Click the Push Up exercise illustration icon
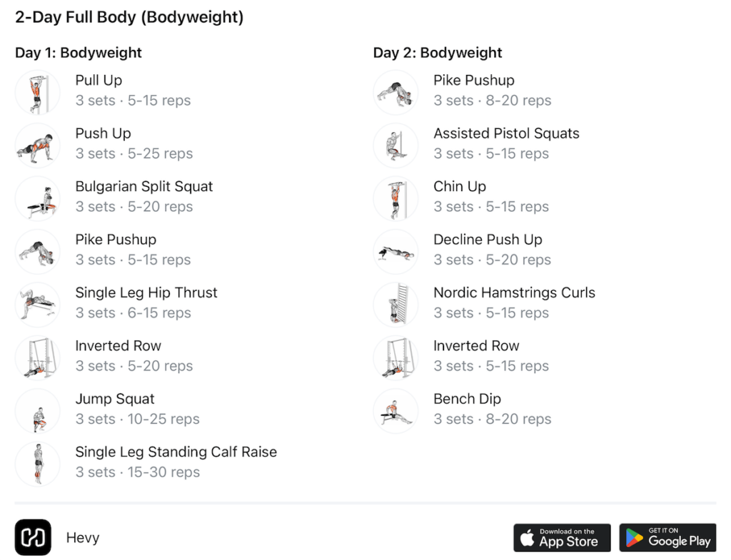This screenshot has height=560, width=731. coord(37,145)
